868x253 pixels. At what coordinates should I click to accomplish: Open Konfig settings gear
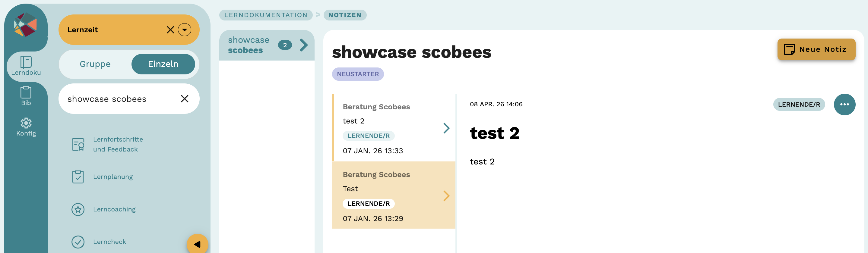coord(26,127)
